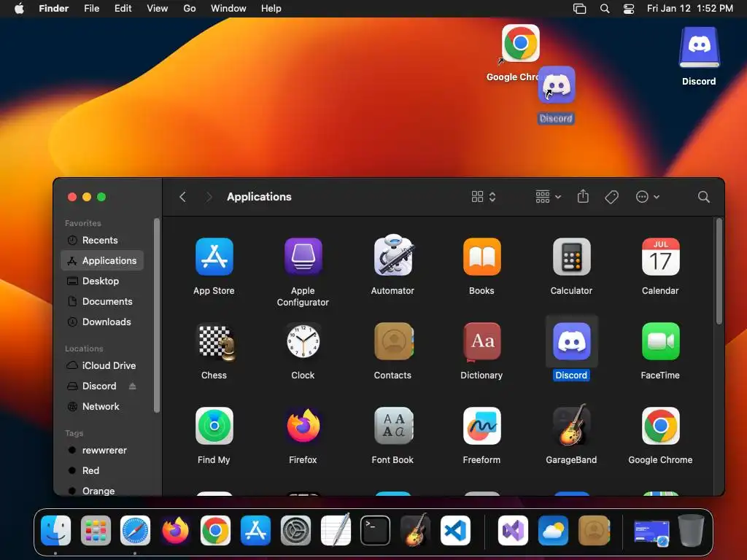747x560 pixels.
Task: Open Documents in the sidebar
Action: (102, 301)
